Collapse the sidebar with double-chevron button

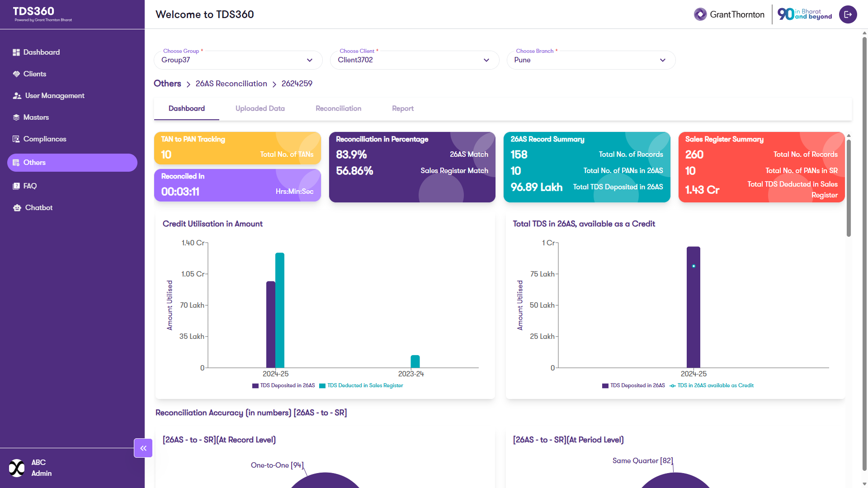[143, 448]
